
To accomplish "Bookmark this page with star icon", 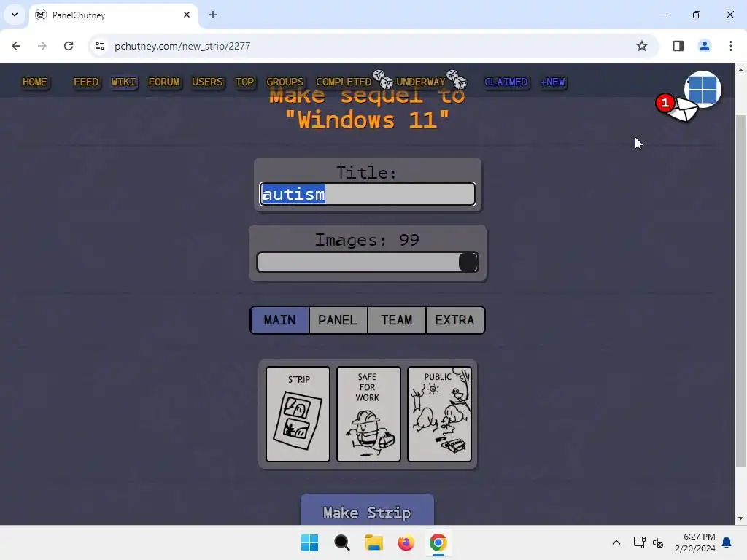I will (x=642, y=46).
